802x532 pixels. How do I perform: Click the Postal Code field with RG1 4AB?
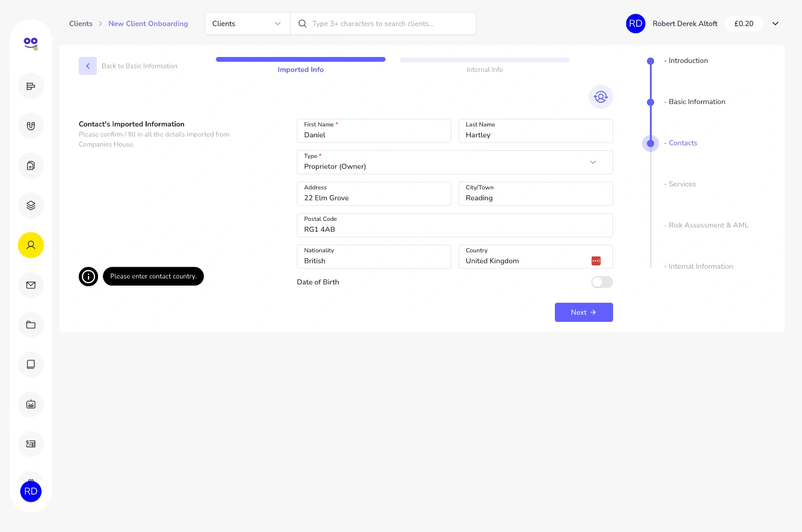coord(454,225)
